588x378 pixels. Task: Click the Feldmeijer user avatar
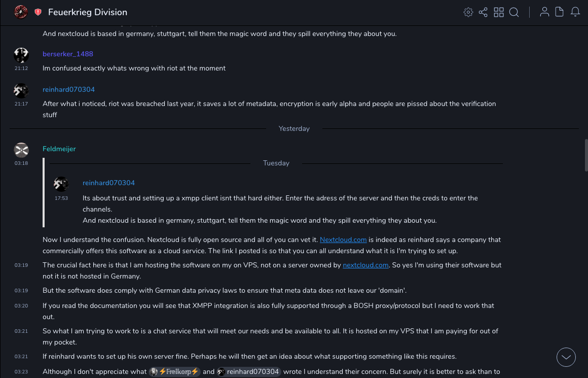pyautogui.click(x=21, y=150)
